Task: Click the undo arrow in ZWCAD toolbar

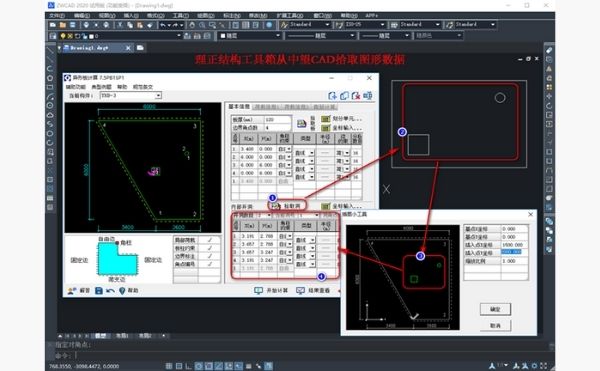Action: point(163,25)
